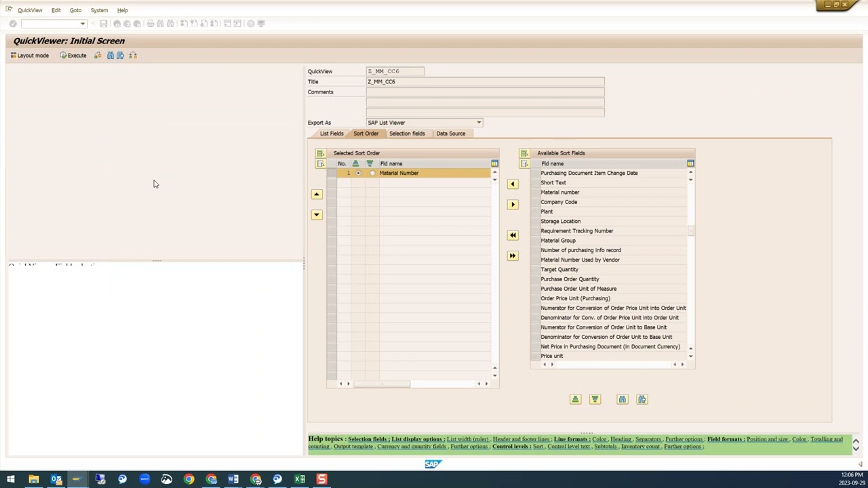Click the Material Number row in Selected Sort Order
Image resolution: width=868 pixels, height=488 pixels.
click(x=414, y=173)
